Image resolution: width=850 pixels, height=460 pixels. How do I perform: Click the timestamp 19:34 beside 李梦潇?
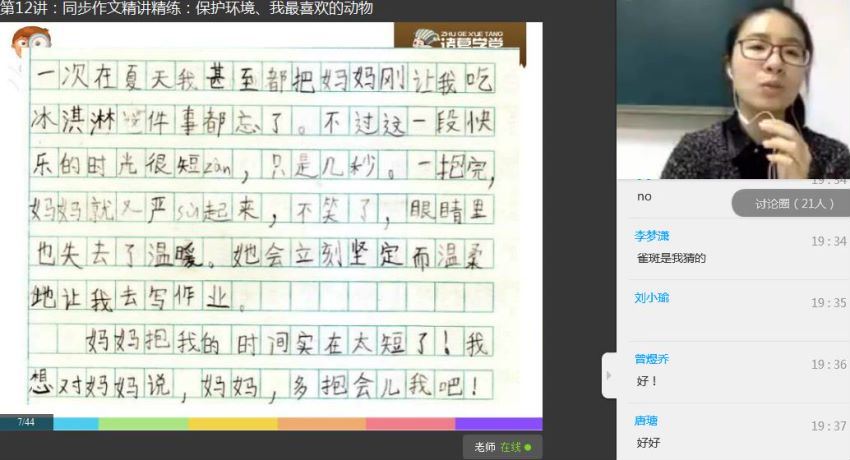click(x=828, y=241)
